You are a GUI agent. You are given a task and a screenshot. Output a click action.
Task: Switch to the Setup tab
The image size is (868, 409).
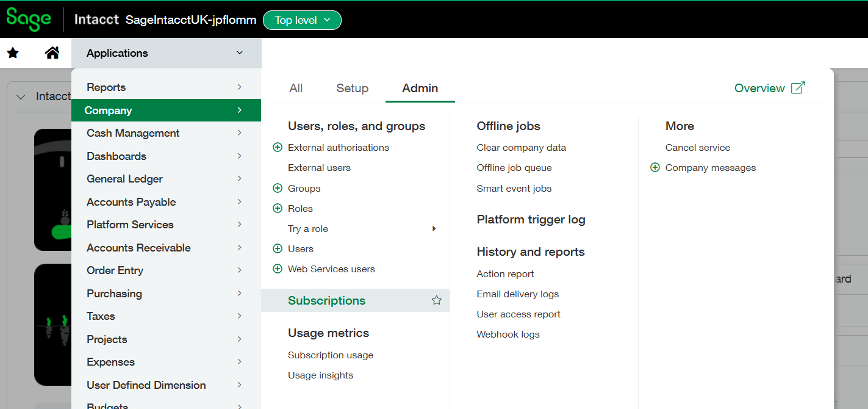click(x=353, y=89)
